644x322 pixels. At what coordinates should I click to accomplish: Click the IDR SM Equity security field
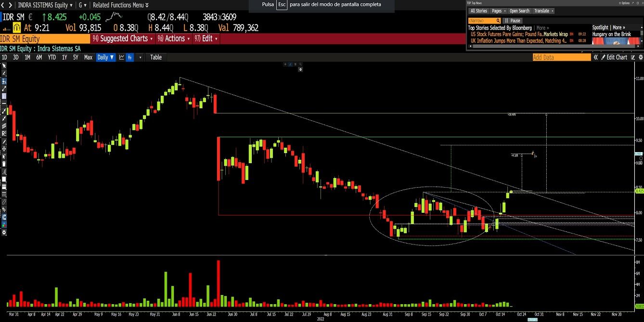point(45,39)
